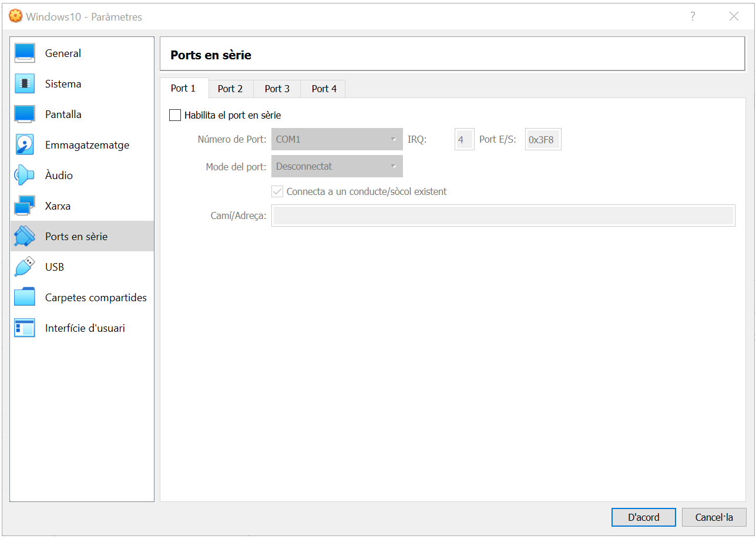This screenshot has height=539, width=756.
Task: Select the Xarxa network icon
Action: click(25, 206)
